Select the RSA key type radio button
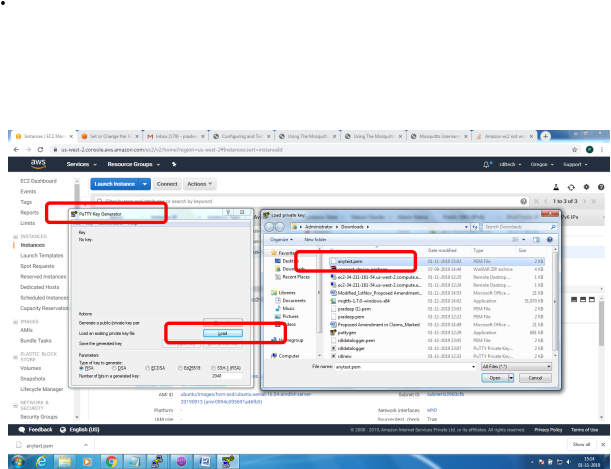The image size is (611, 469). point(79,367)
